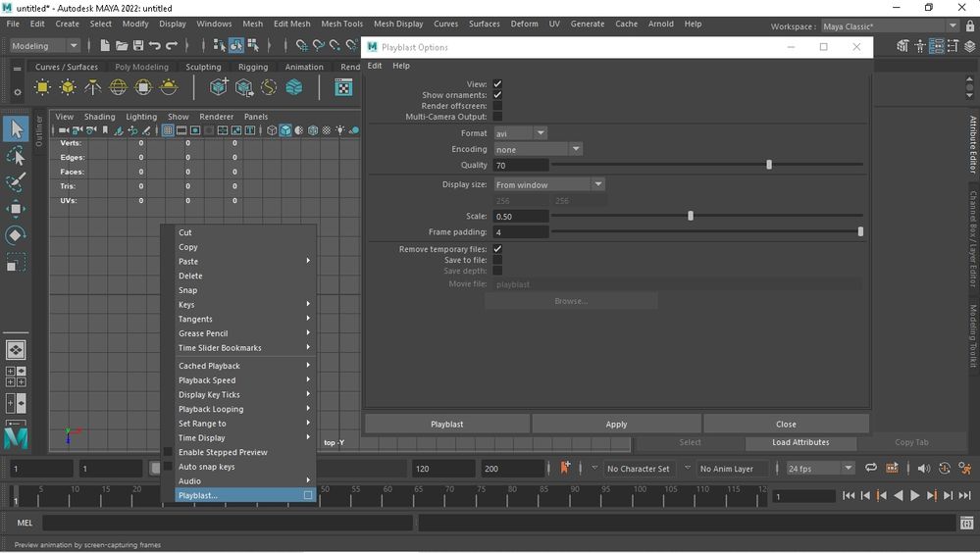Select the arrow Select tool

coord(17,129)
